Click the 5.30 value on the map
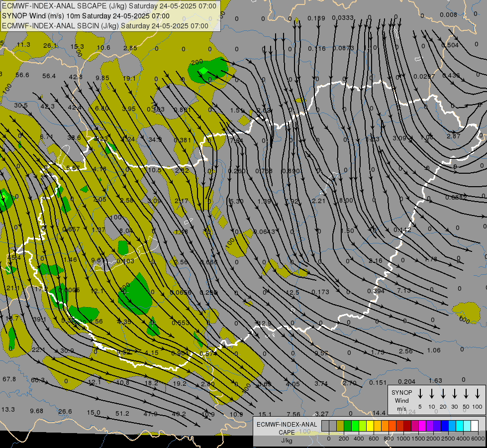Viewport: 487px width, 448px height. (236, 202)
